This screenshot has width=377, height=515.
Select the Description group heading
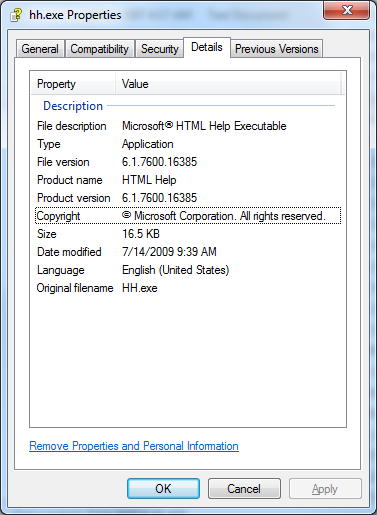pos(73,106)
